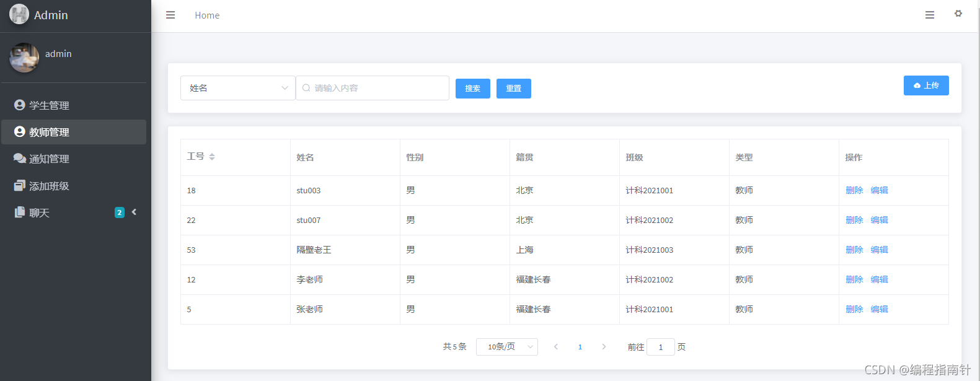Image resolution: width=980 pixels, height=381 pixels.
Task: Open the 姓名 search field dropdown
Action: pyautogui.click(x=238, y=88)
